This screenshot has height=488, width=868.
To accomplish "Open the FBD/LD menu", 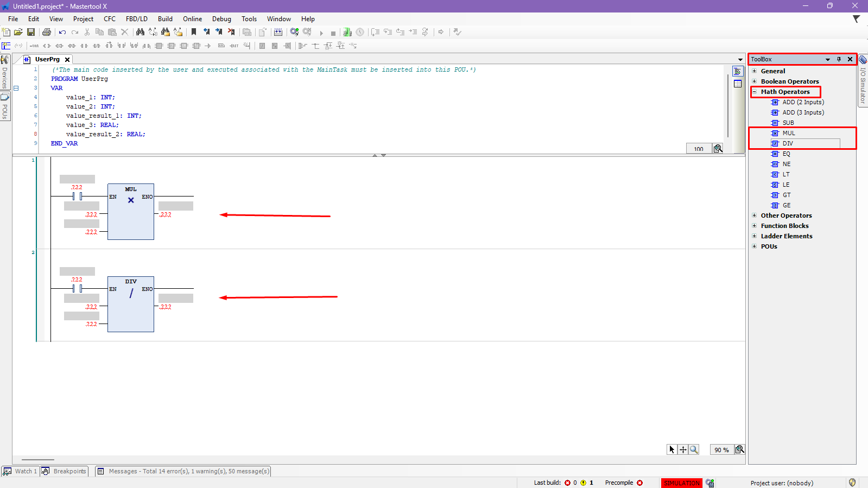I will [x=136, y=19].
